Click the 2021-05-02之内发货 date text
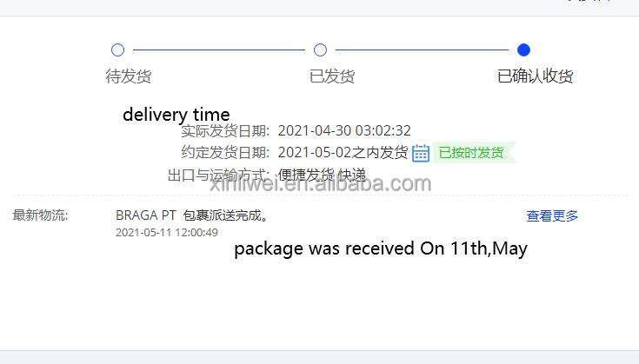 (343, 153)
